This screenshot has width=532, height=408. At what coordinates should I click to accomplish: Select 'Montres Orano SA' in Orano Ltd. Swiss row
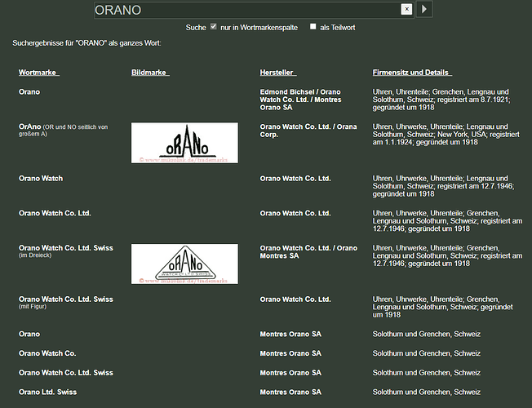(x=290, y=392)
